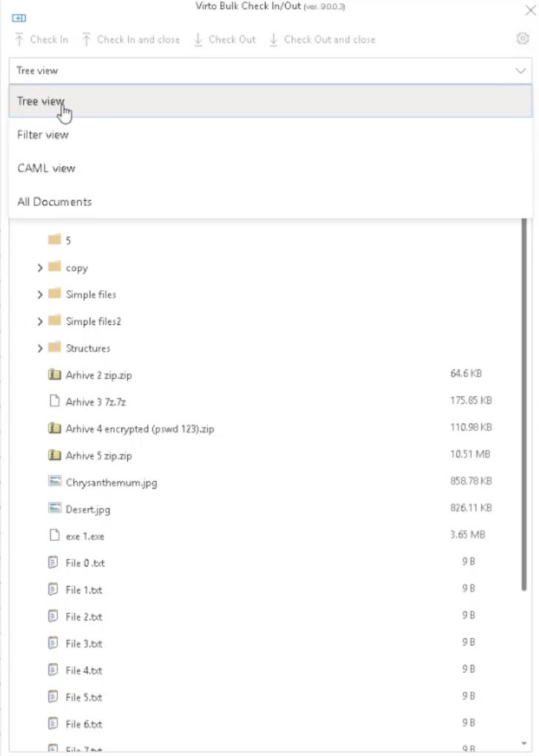
Task: Select the File 0 .txt document icon
Action: point(53,562)
